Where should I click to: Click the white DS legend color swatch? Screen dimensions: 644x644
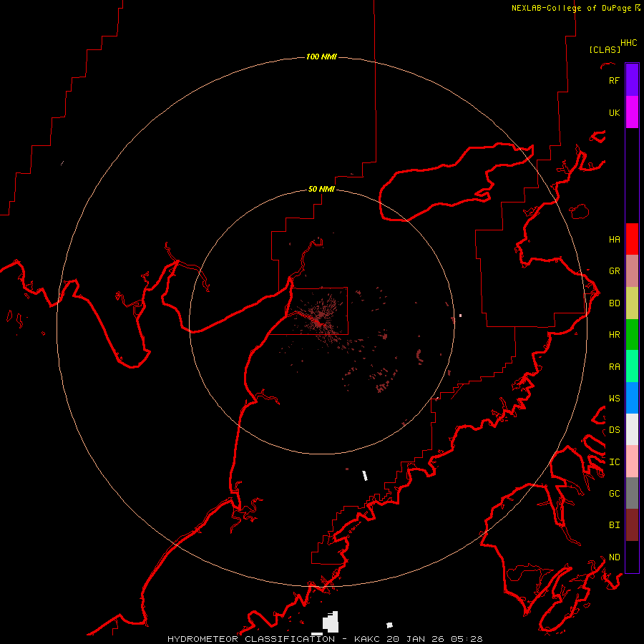coord(632,429)
